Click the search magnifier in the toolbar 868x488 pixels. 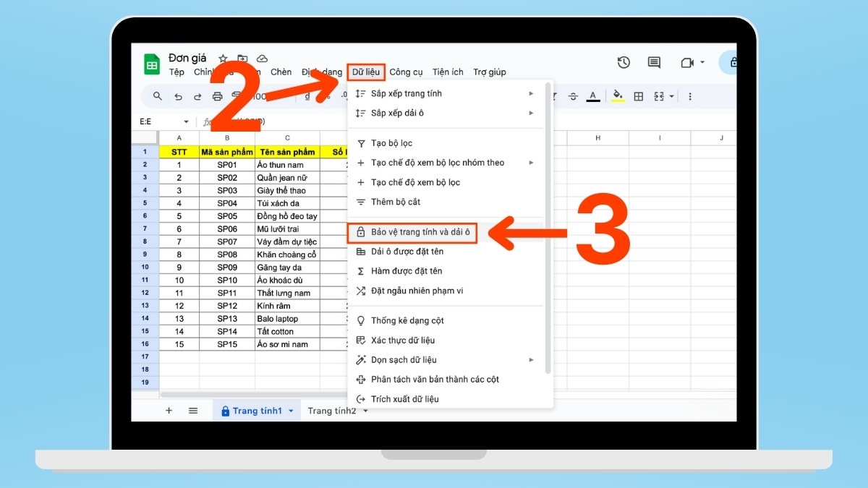click(158, 96)
